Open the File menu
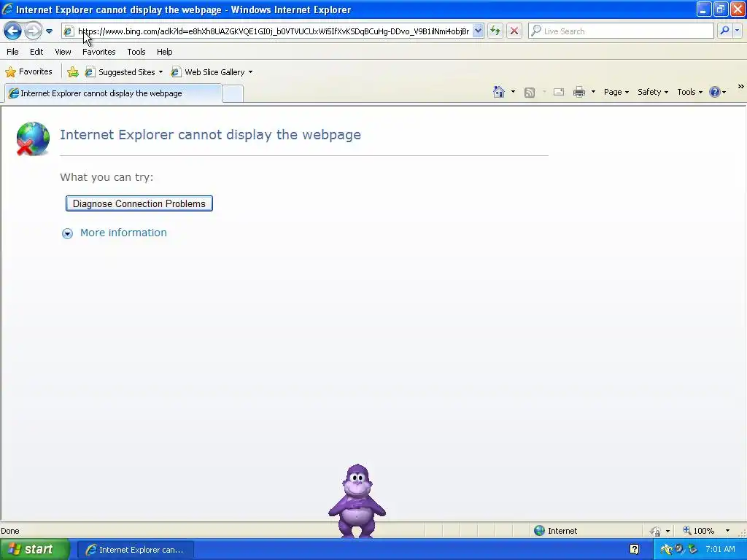This screenshot has width=747, height=560. pyautogui.click(x=12, y=52)
